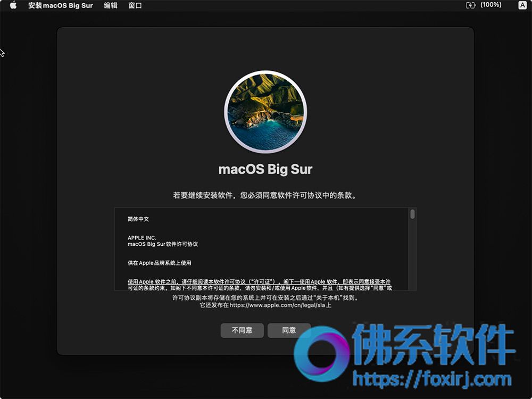Click the 许可协议副本将存储 notice line
Viewport: 532px width, 399px height.
[265, 298]
